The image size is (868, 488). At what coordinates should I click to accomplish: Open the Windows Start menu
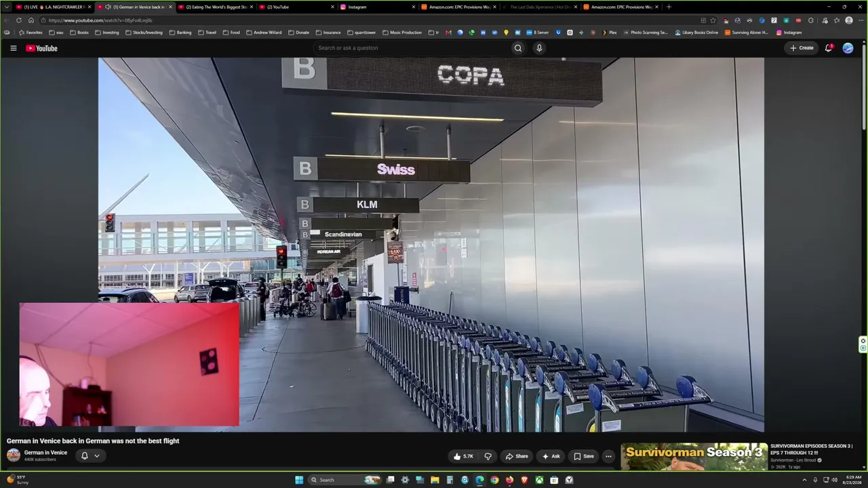[299, 480]
